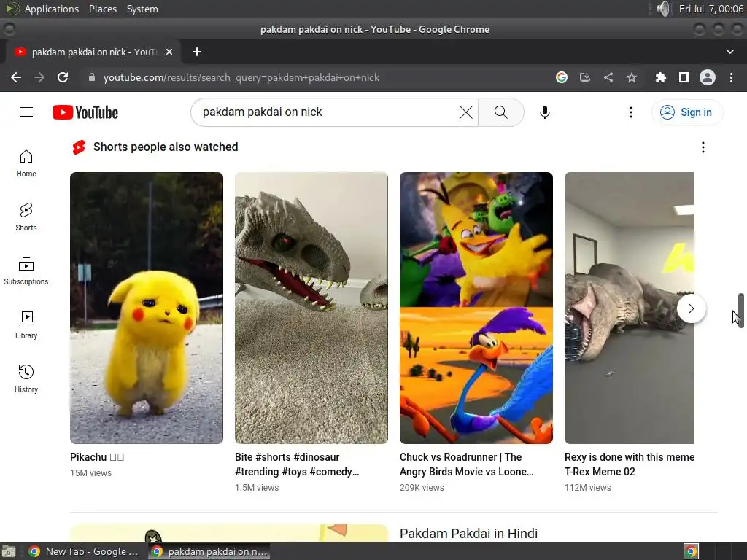Screen dimensions: 747x560
Task: Open Shorts shelf three-dot options
Action: (x=703, y=147)
